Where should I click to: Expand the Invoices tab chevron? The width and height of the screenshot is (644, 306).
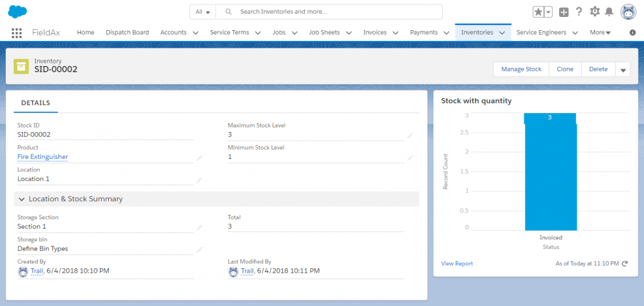(395, 33)
